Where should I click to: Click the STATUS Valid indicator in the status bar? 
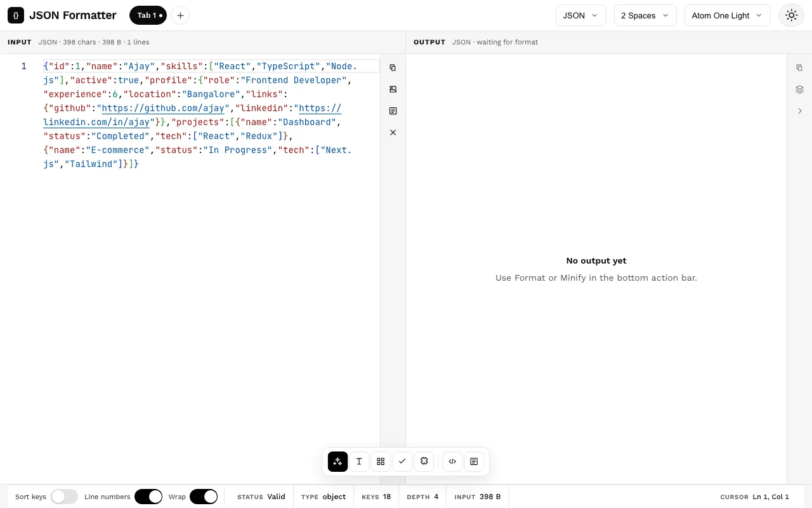click(261, 497)
